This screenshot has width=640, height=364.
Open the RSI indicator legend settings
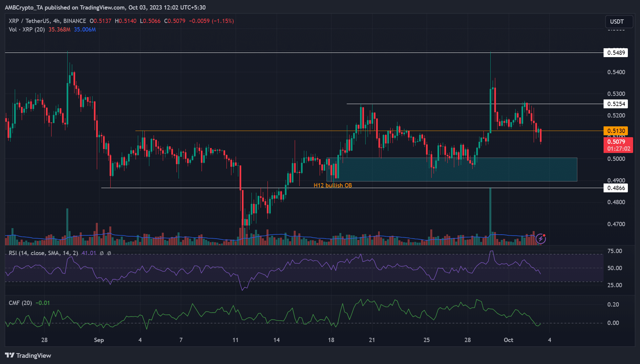43,253
